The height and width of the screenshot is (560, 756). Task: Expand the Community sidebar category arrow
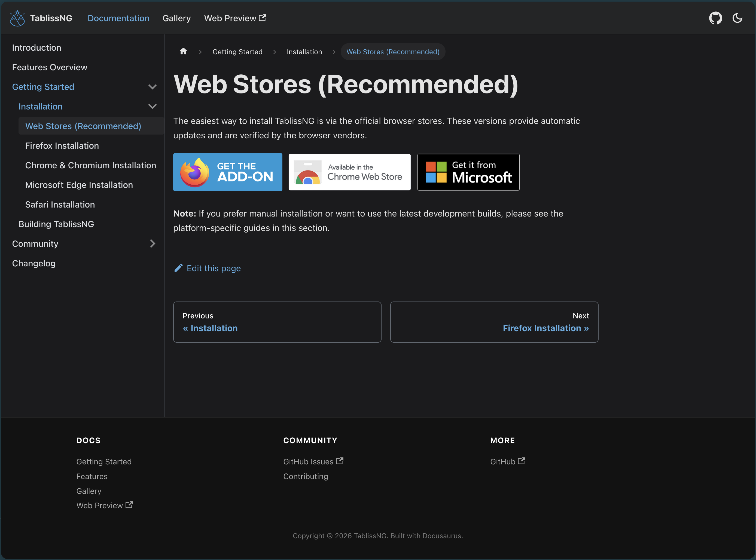153,244
